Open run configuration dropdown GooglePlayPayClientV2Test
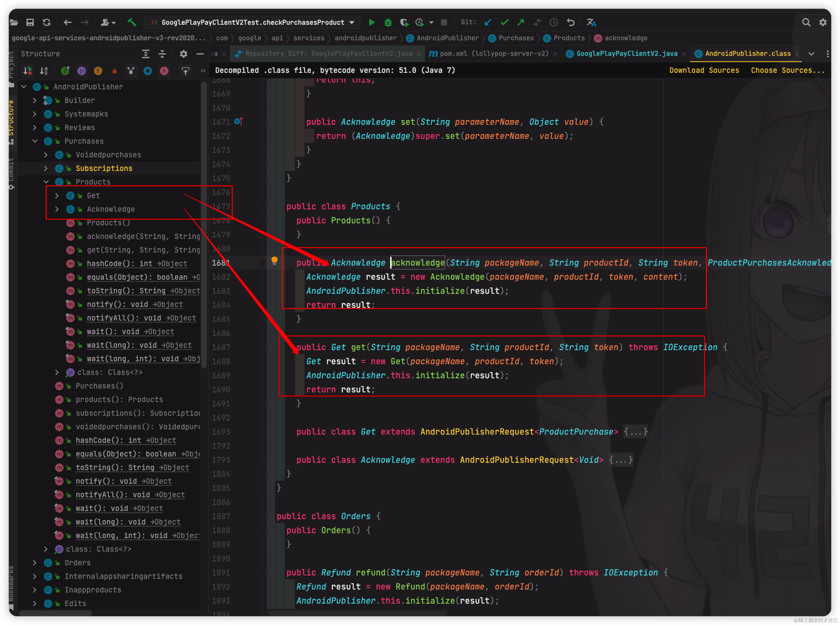Image resolution: width=840 pixels, height=625 pixels. 253,22
